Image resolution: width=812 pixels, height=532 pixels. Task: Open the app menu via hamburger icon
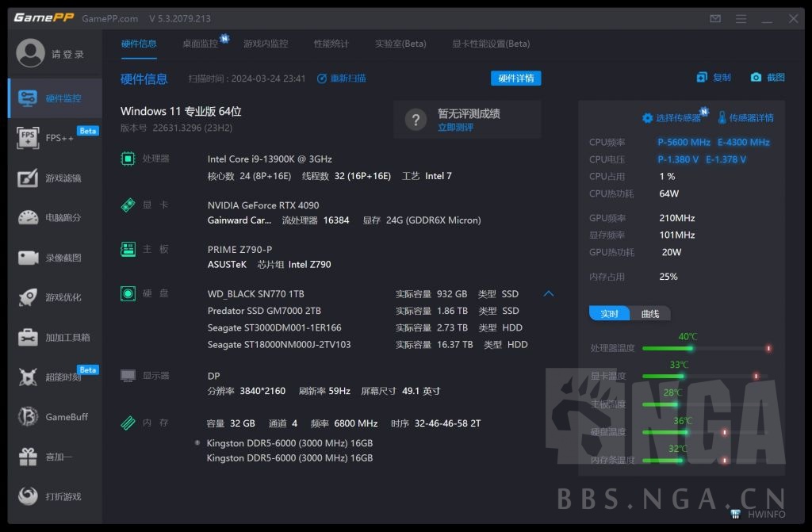[740, 17]
